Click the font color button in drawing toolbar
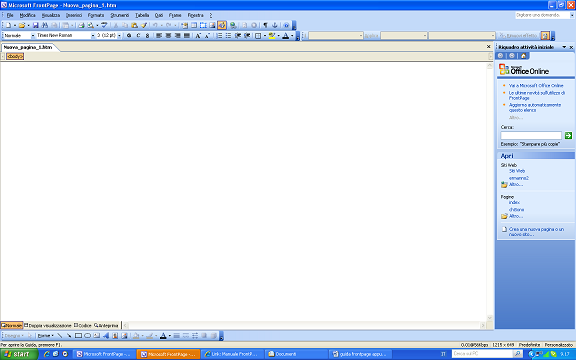576x360 pixels. (163, 336)
